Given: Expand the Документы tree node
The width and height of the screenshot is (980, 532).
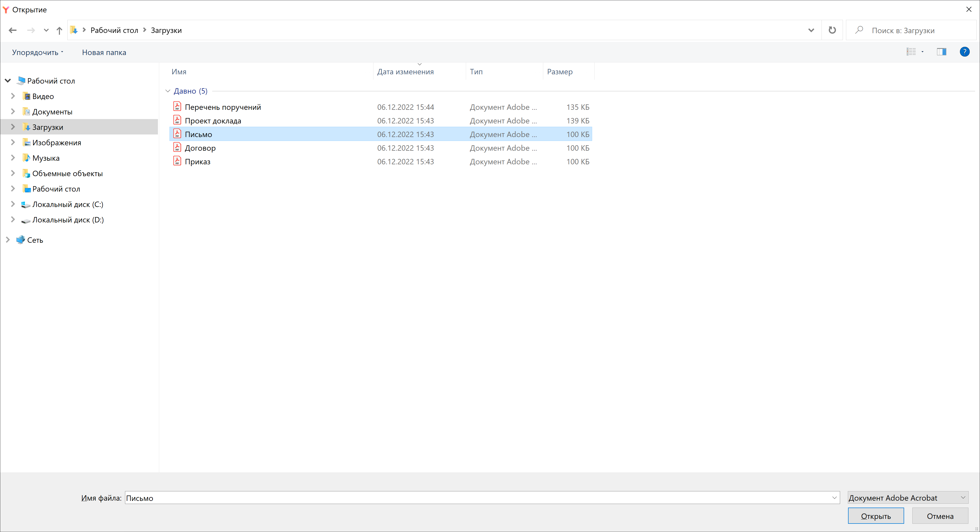Looking at the screenshot, I should coord(13,111).
